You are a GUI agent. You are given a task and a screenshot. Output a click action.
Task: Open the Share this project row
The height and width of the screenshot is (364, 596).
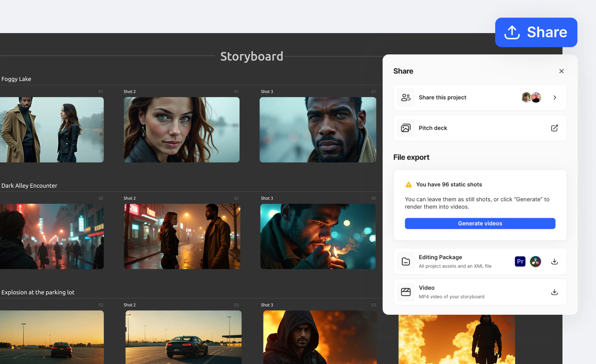click(x=480, y=97)
